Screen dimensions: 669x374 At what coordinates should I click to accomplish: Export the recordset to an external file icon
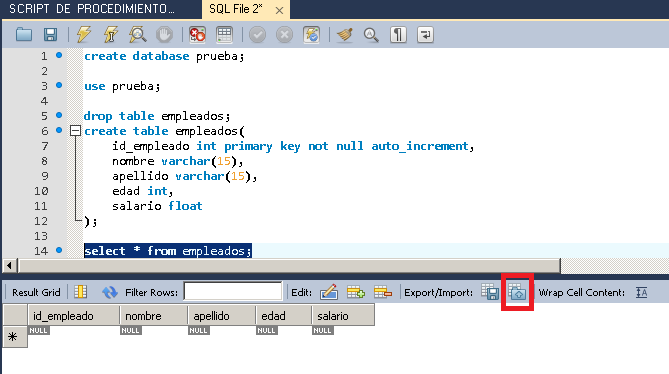tap(490, 292)
